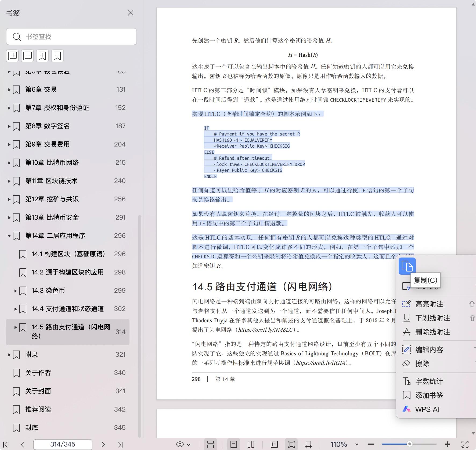This screenshot has width=476, height=450.
Task: Click the add bookmark icon in sidebar
Action: (42, 56)
